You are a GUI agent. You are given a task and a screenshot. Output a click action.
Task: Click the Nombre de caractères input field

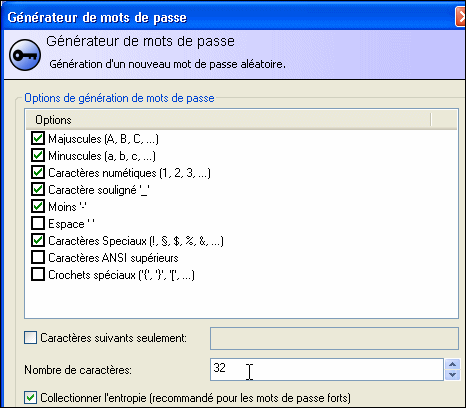coord(327,369)
